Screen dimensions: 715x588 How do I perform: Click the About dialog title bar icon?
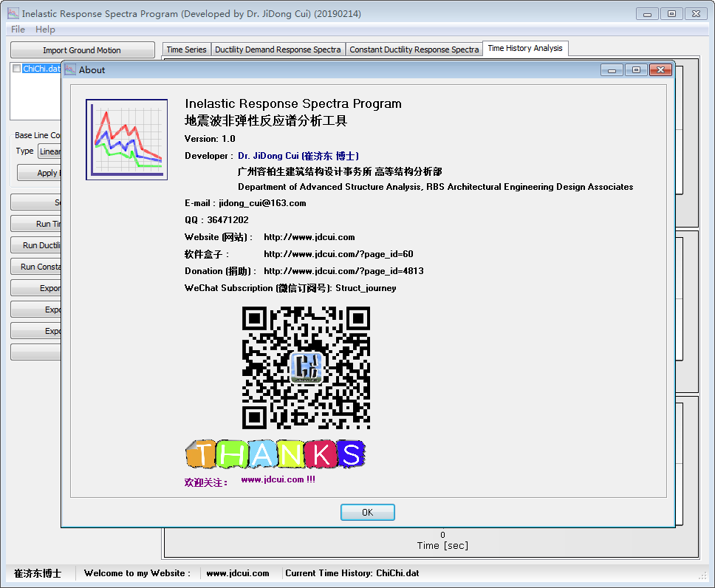tap(69, 69)
